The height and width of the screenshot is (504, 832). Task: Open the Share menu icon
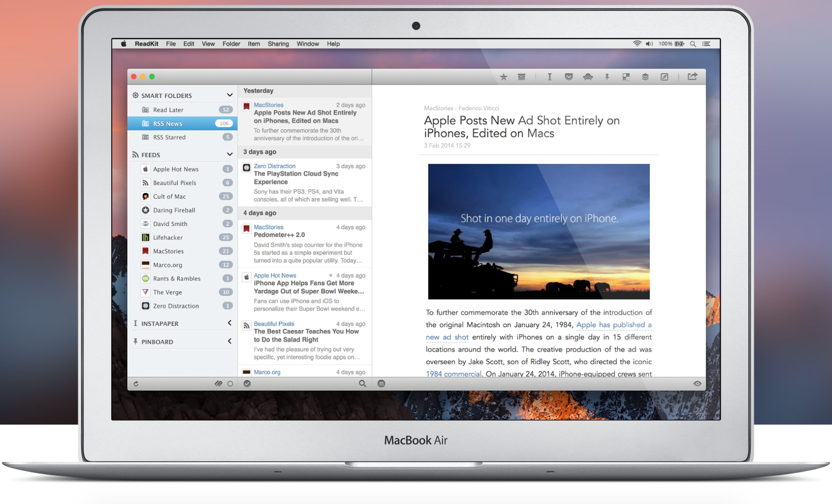tap(692, 77)
